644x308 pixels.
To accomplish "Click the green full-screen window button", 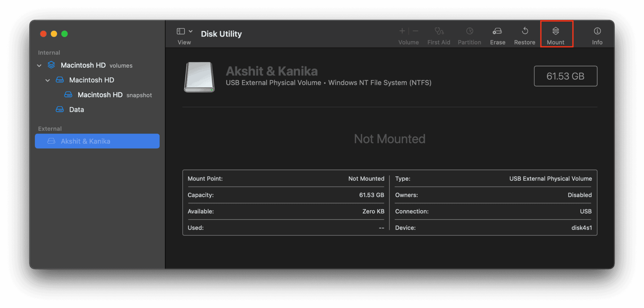I will [x=64, y=34].
